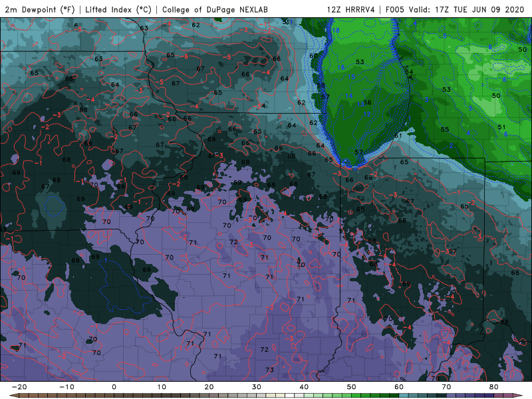Click the 56 dewpoint value over the lake
This screenshot has height=399, width=532.
tap(368, 102)
